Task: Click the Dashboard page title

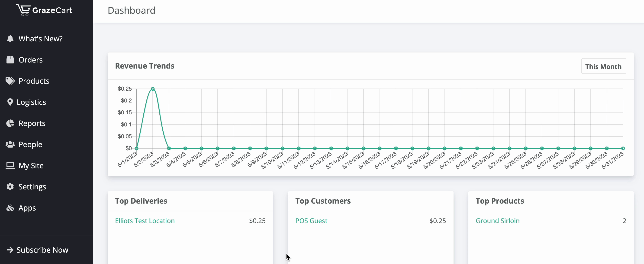Action: click(132, 10)
